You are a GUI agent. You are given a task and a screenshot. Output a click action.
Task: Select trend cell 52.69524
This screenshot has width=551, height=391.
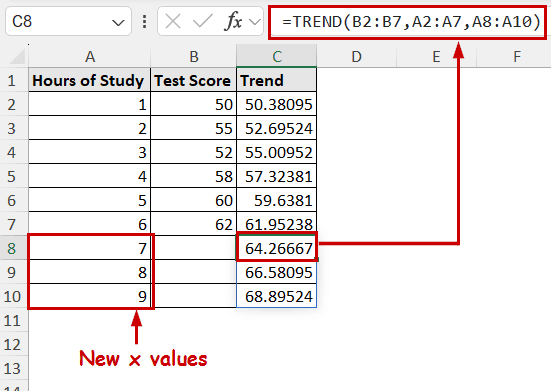click(277, 128)
